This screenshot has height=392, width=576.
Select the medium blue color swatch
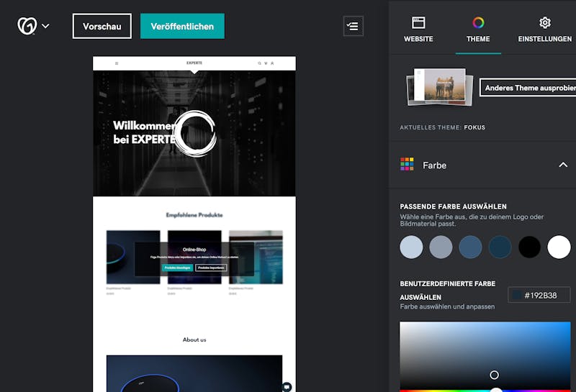point(470,247)
